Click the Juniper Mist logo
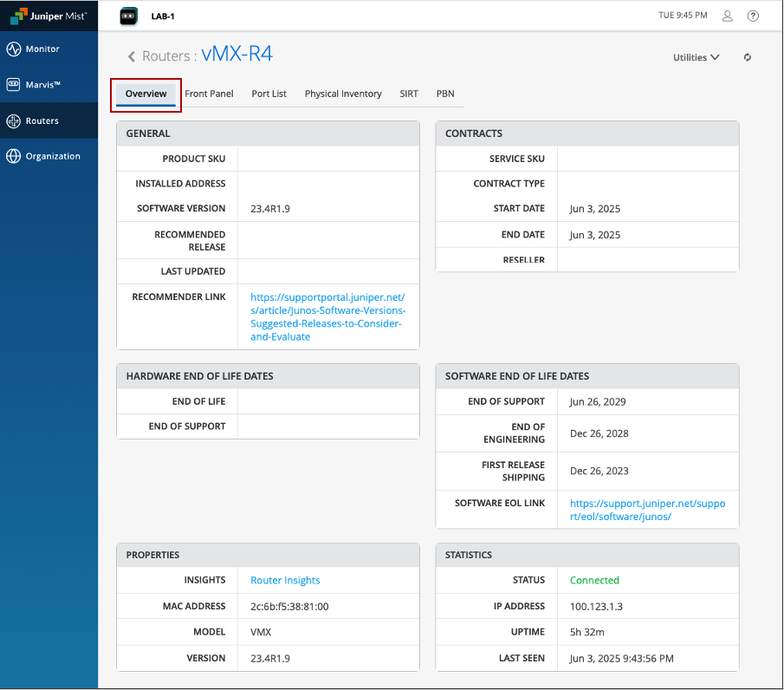This screenshot has width=784, height=690. click(49, 15)
